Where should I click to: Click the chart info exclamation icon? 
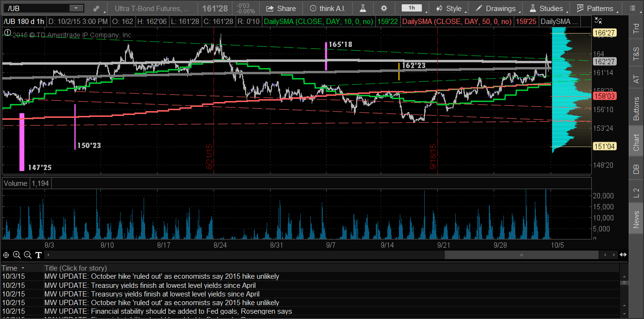tap(7, 32)
